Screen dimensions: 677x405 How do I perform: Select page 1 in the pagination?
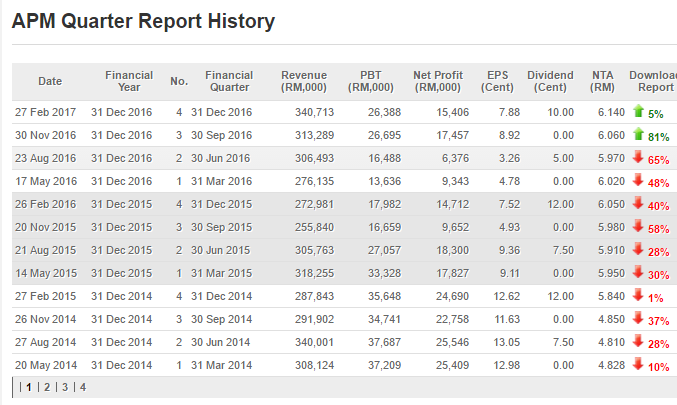(x=28, y=386)
